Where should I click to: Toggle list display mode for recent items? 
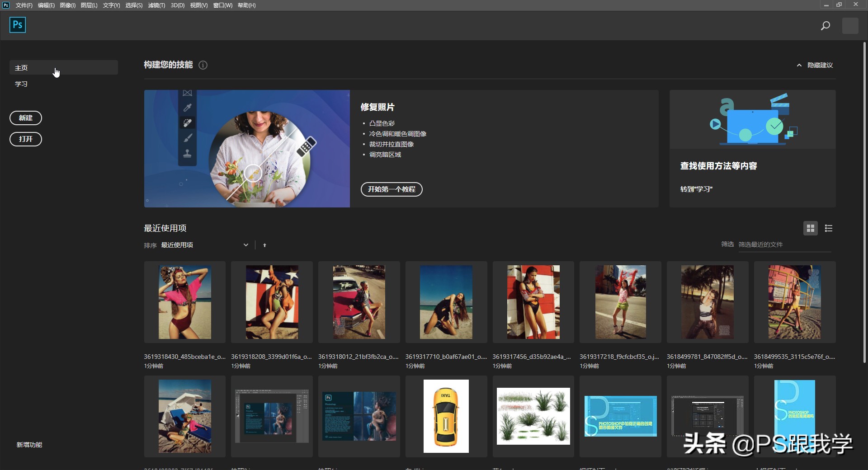(829, 228)
